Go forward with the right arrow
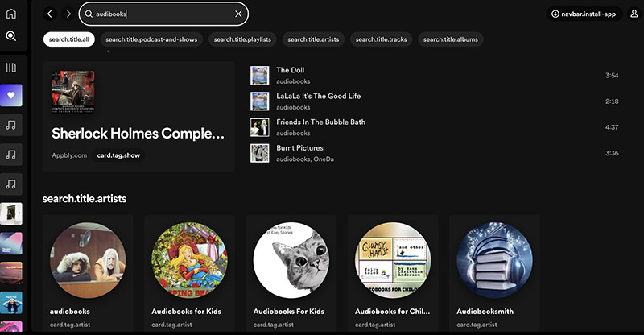The width and height of the screenshot is (644, 335). (x=68, y=14)
